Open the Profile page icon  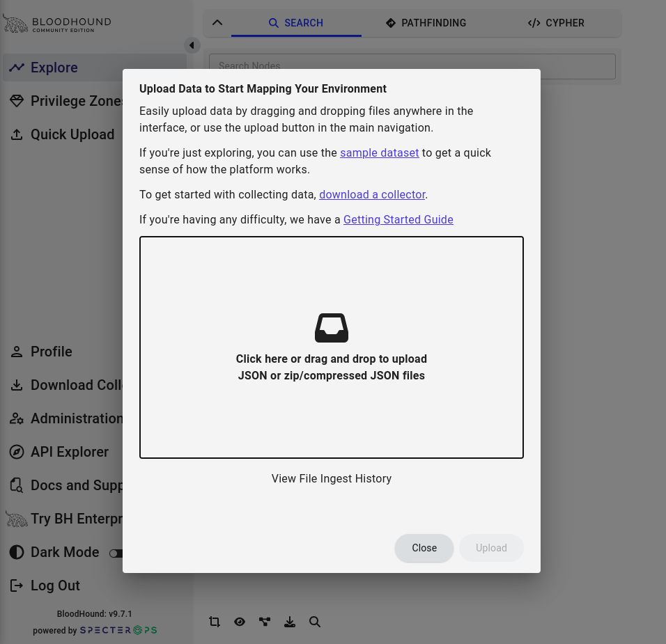point(17,352)
